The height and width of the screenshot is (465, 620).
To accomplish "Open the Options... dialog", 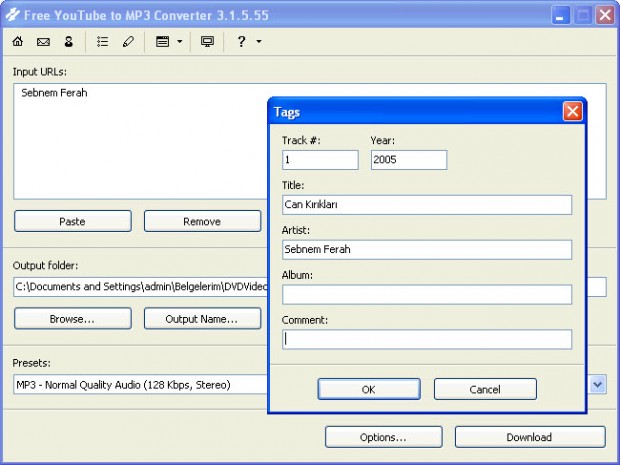I will pos(384,437).
